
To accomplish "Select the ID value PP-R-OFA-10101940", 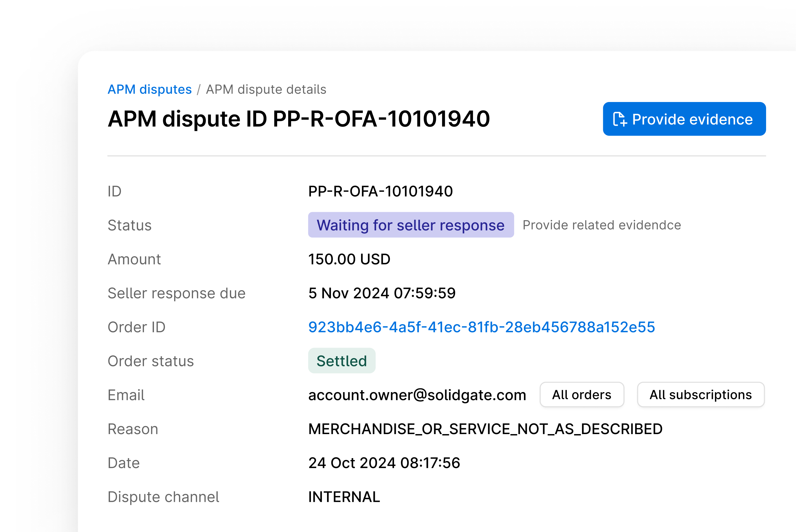I will (x=380, y=191).
